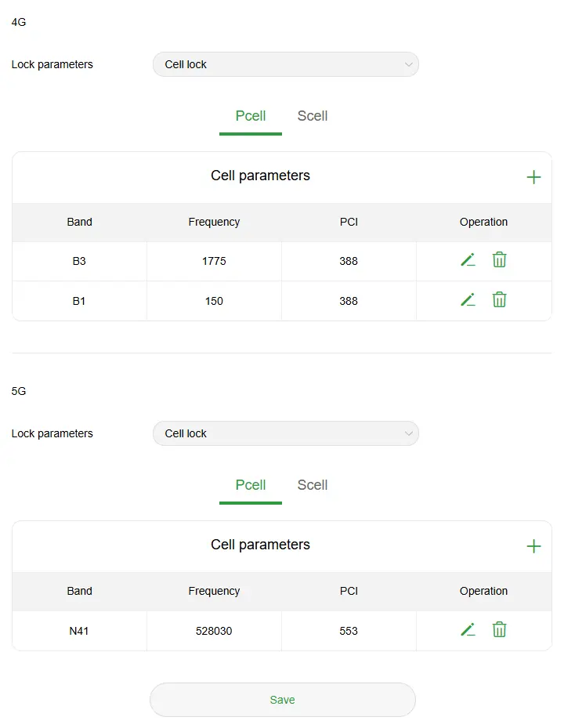Select the 4G Frequency column header
This screenshot has width=575, height=728.
[x=214, y=222]
